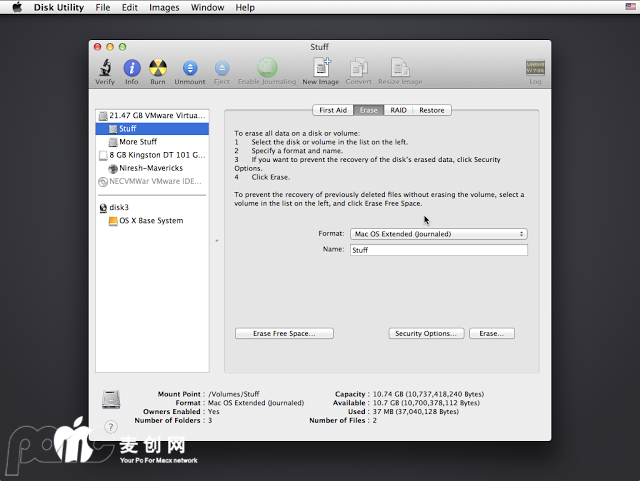Image resolution: width=640 pixels, height=481 pixels.
Task: Open the Format dropdown
Action: (x=439, y=234)
